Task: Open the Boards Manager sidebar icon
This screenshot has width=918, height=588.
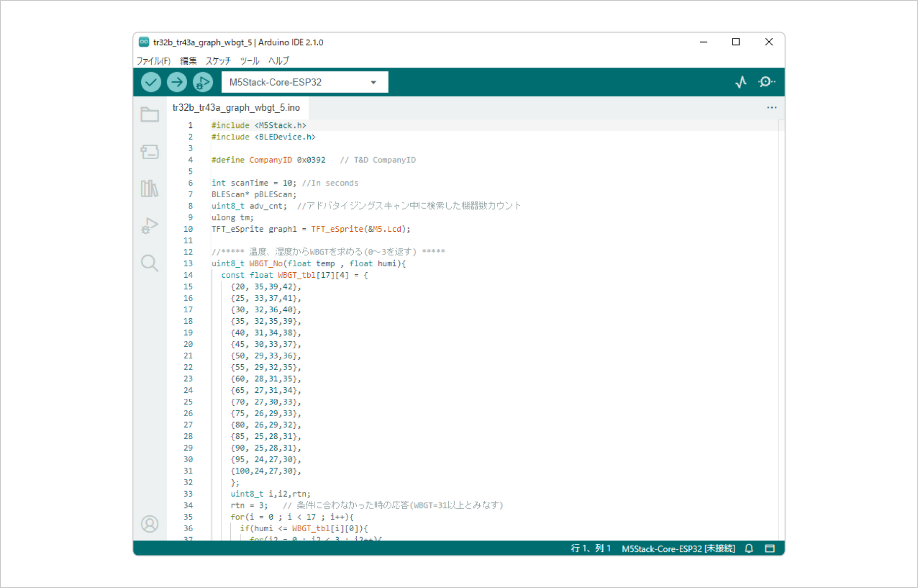Action: click(150, 152)
